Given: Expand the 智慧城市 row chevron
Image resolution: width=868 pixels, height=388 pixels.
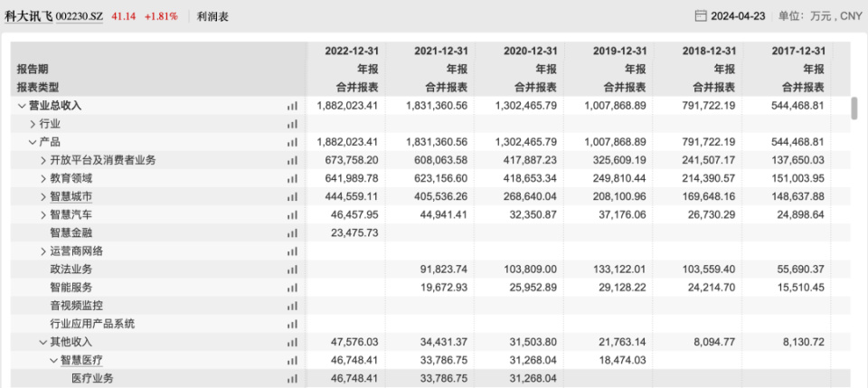Looking at the screenshot, I should click(43, 197).
